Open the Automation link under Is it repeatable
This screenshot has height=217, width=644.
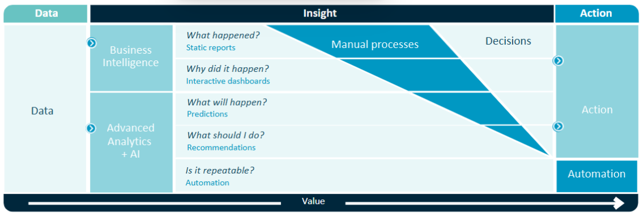coord(207,183)
